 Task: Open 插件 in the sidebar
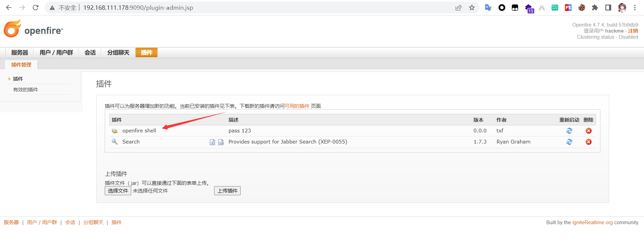pyautogui.click(x=18, y=79)
